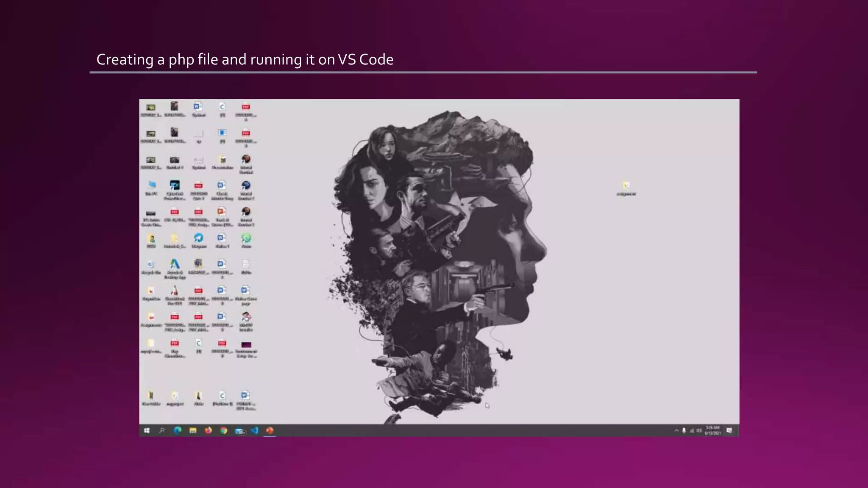This screenshot has height=488, width=868.
Task: Open Microsoft Edge from the taskbar
Action: pos(178,430)
